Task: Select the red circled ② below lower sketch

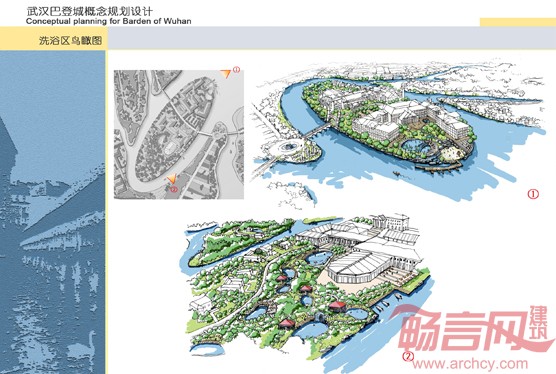Action: click(408, 356)
